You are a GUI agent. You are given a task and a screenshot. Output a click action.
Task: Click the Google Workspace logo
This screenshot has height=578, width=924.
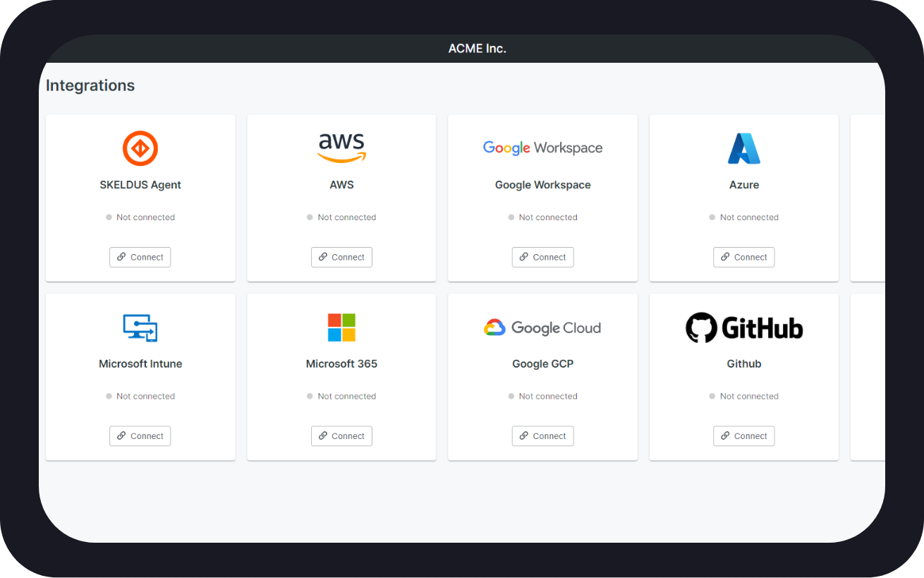tap(542, 148)
